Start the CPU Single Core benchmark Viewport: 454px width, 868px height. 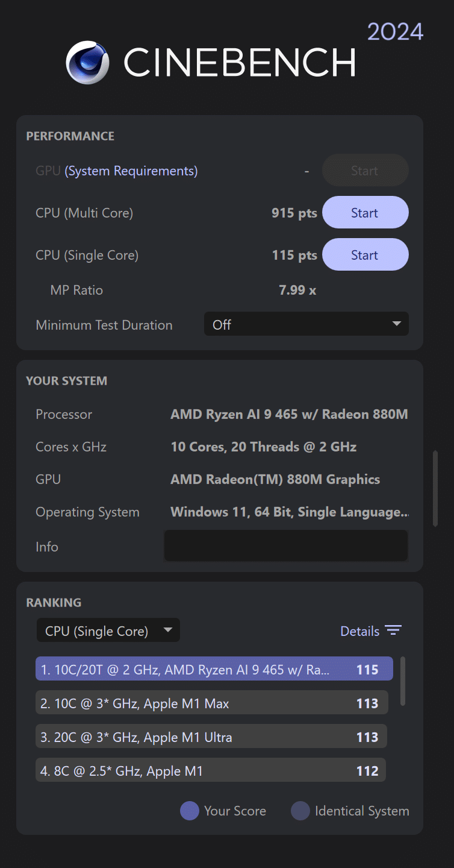tap(365, 255)
